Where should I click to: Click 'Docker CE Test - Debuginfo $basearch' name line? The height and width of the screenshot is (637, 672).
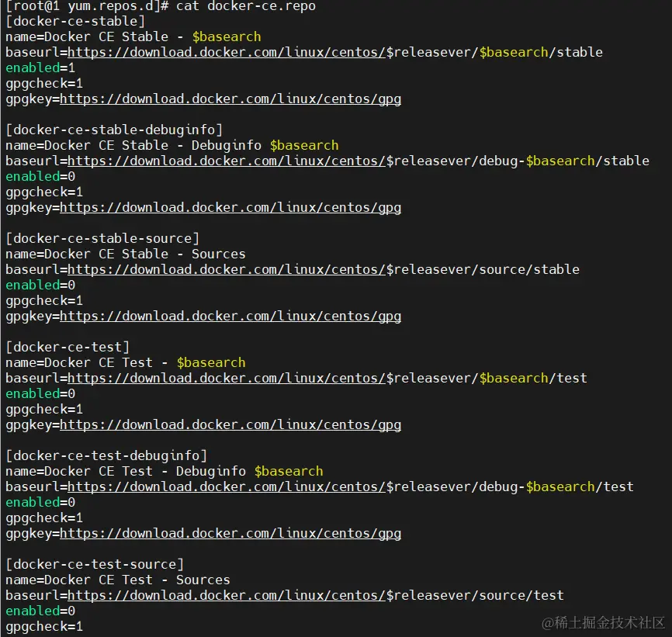pyautogui.click(x=165, y=472)
